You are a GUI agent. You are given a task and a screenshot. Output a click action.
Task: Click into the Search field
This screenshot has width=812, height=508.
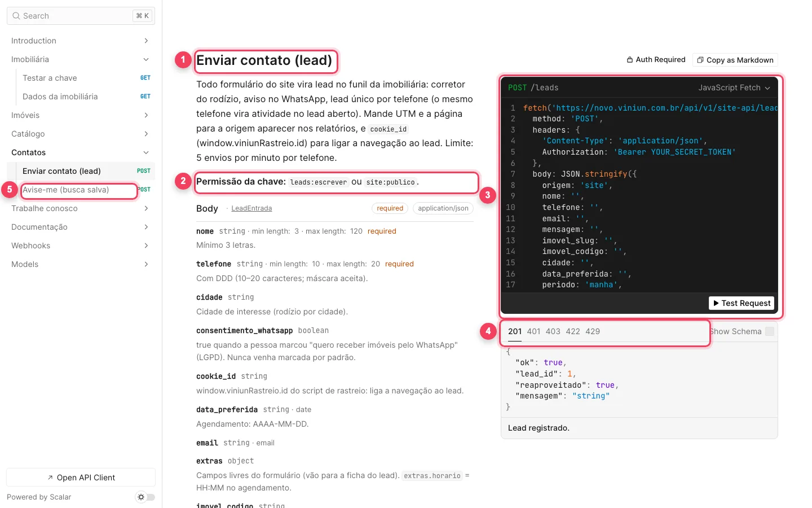point(81,16)
